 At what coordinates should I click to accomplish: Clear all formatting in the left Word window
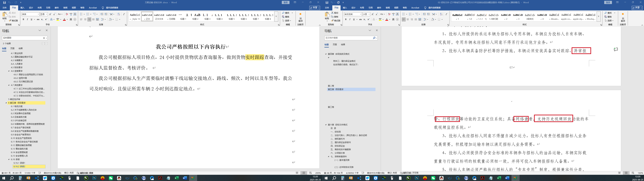click(67, 14)
